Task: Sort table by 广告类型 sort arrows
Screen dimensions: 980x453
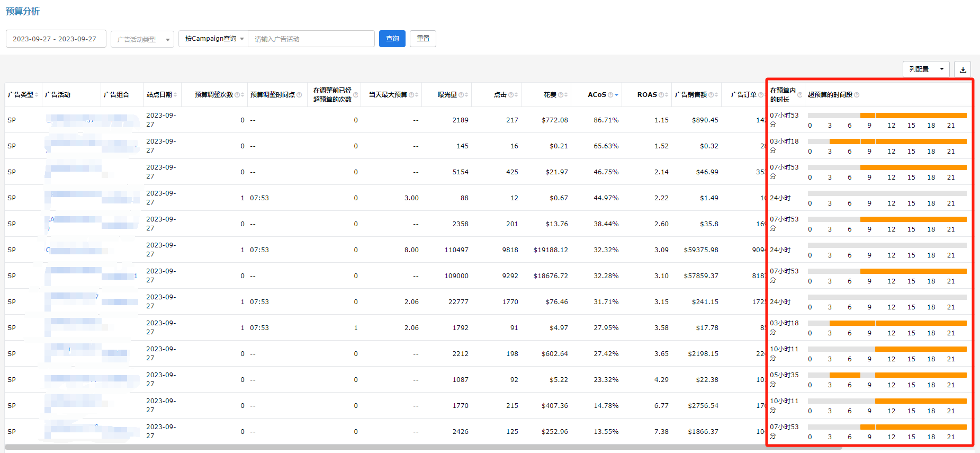Action: pos(37,95)
